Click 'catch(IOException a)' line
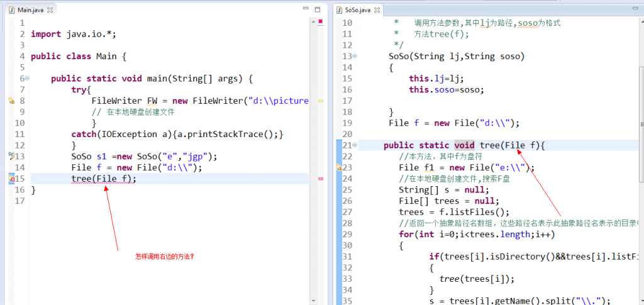 (177, 134)
